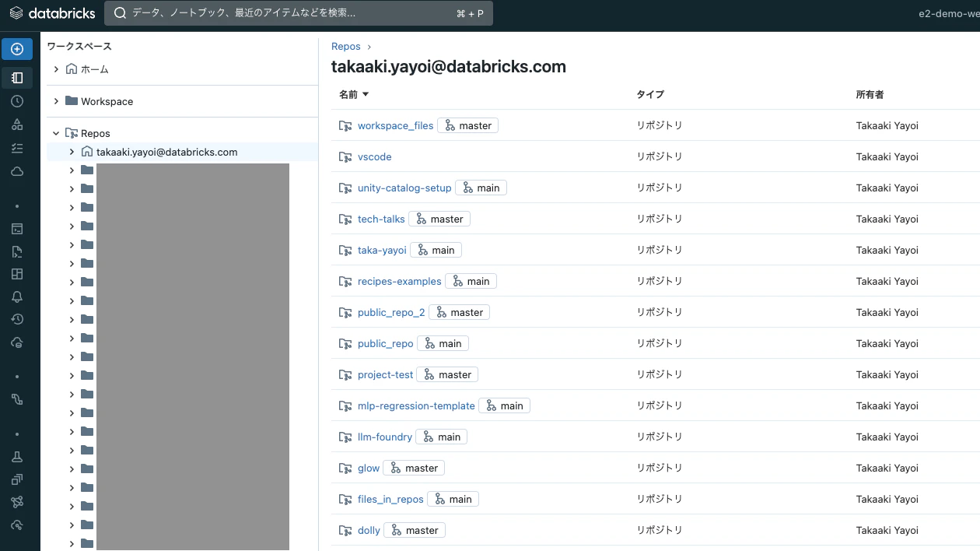
Task: Click the repo icon beside glow
Action: coord(345,468)
